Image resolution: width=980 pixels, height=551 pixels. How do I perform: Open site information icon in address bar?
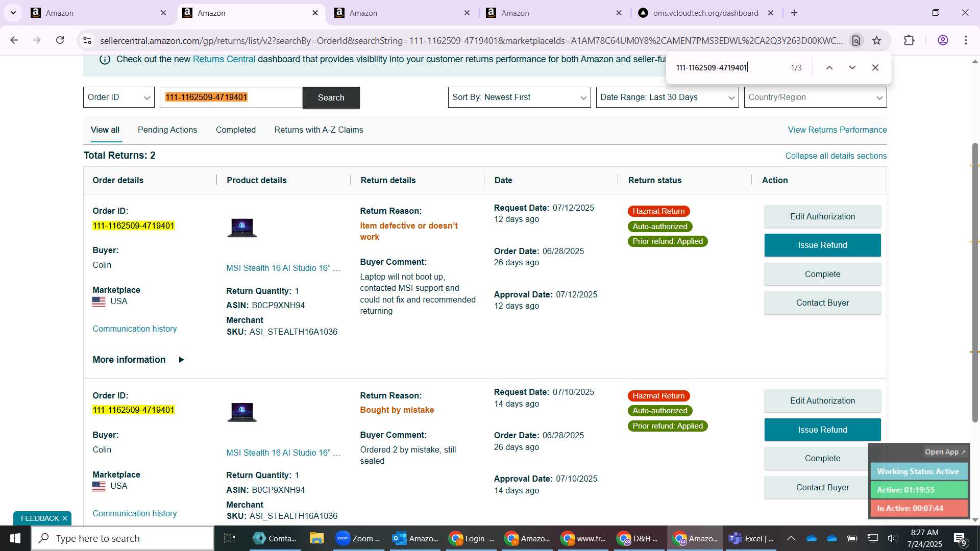coord(87,40)
